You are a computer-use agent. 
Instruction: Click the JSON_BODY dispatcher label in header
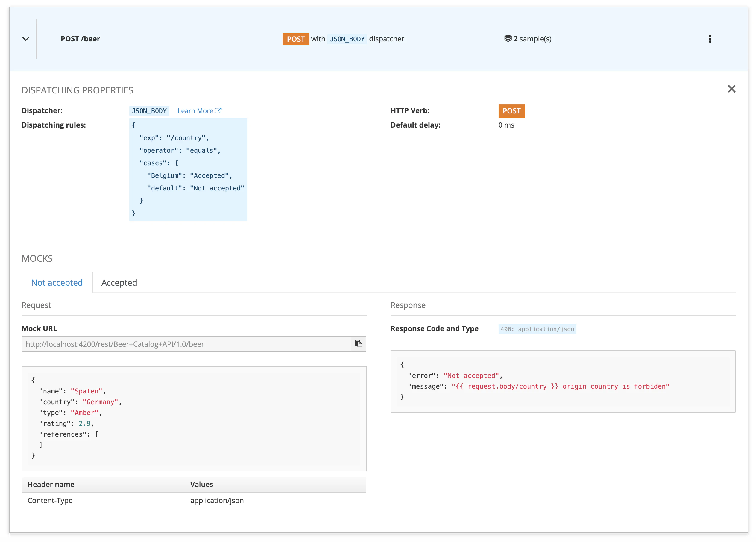click(x=347, y=39)
